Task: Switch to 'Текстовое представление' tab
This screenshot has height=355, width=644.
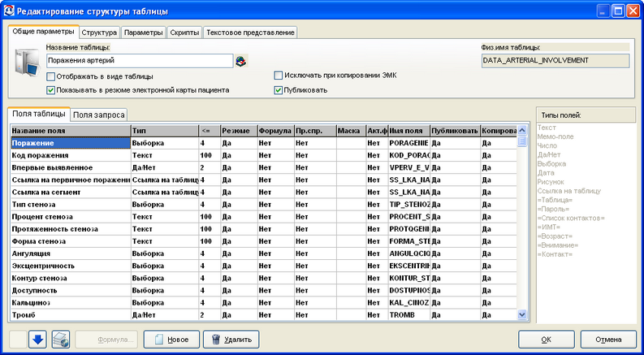Action: 250,32
